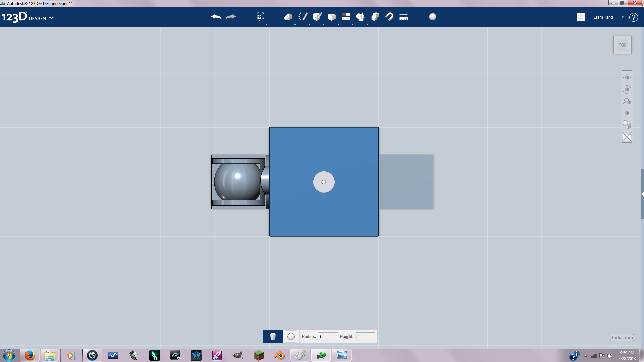Open the Transform tool

click(x=260, y=17)
